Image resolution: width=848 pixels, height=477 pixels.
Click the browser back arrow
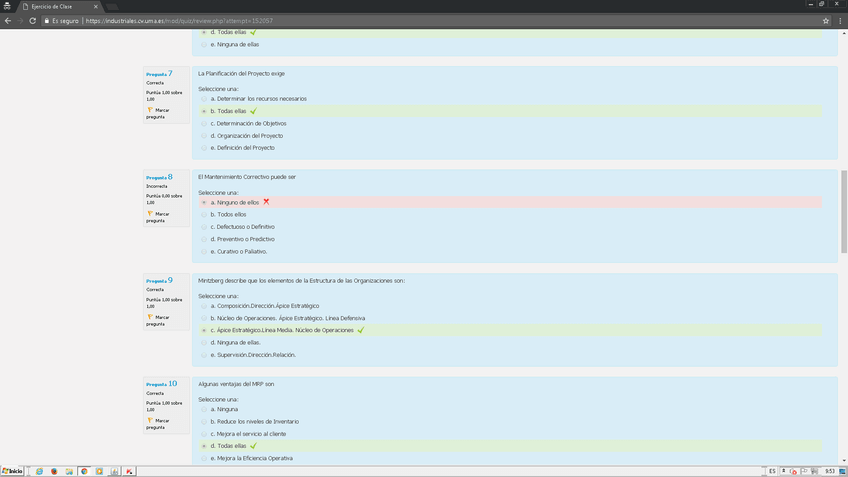pyautogui.click(x=8, y=20)
